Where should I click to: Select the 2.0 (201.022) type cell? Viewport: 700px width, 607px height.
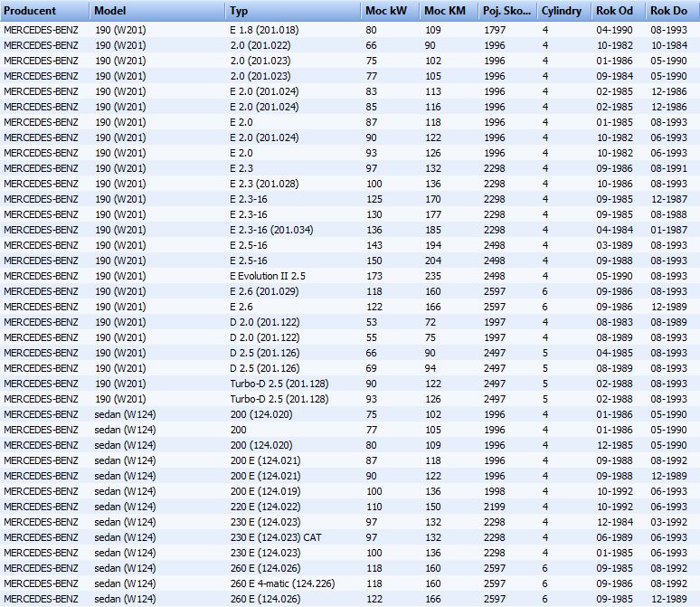coord(260,45)
